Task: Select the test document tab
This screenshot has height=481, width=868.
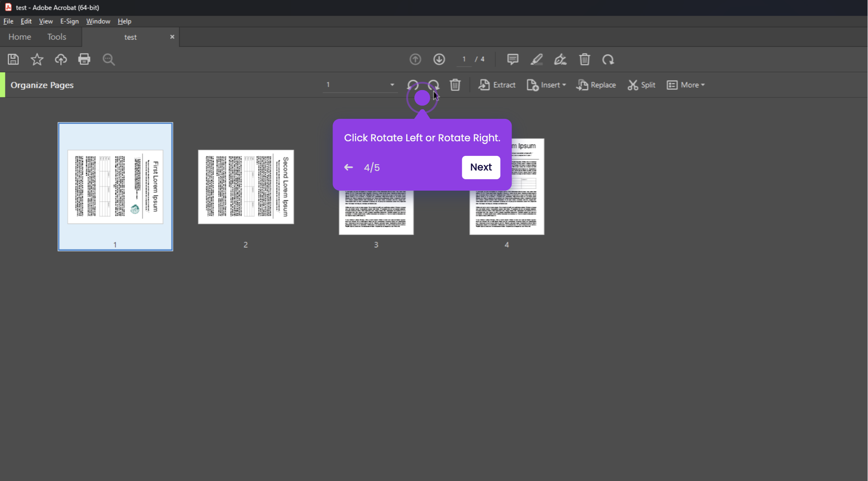Action: pyautogui.click(x=131, y=37)
